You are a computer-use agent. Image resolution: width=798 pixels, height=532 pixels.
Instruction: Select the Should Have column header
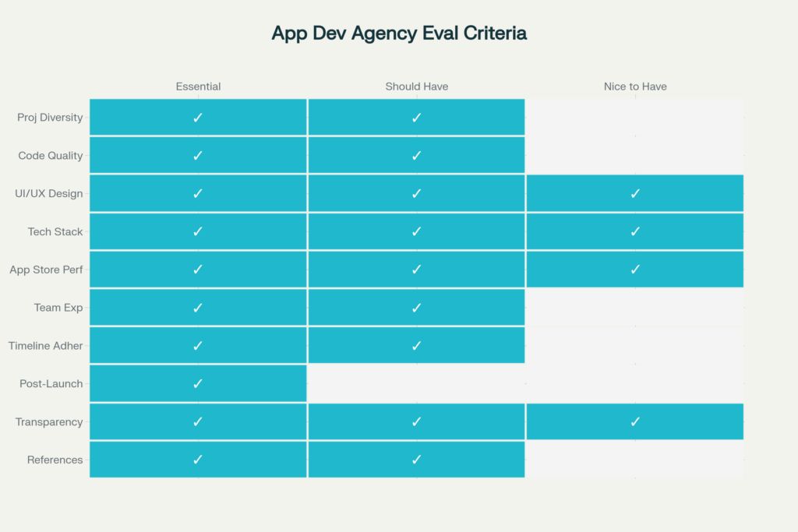(416, 86)
